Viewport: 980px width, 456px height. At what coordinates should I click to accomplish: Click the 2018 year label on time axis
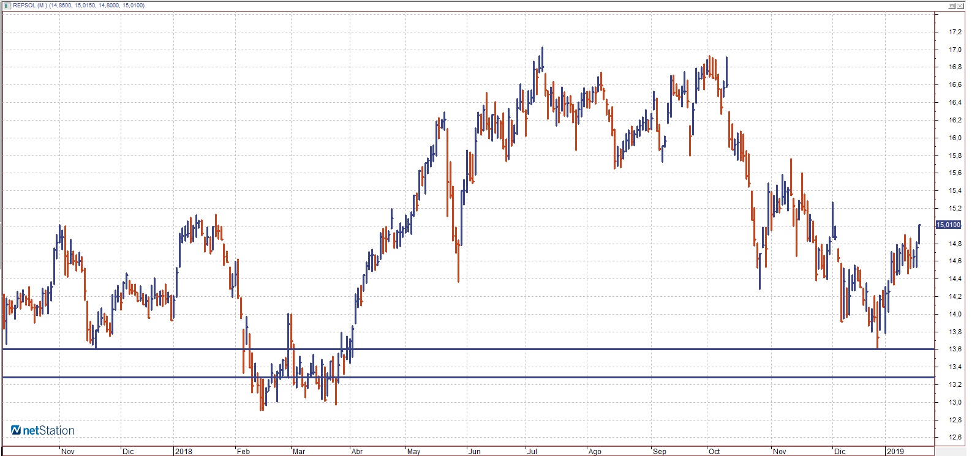(184, 452)
